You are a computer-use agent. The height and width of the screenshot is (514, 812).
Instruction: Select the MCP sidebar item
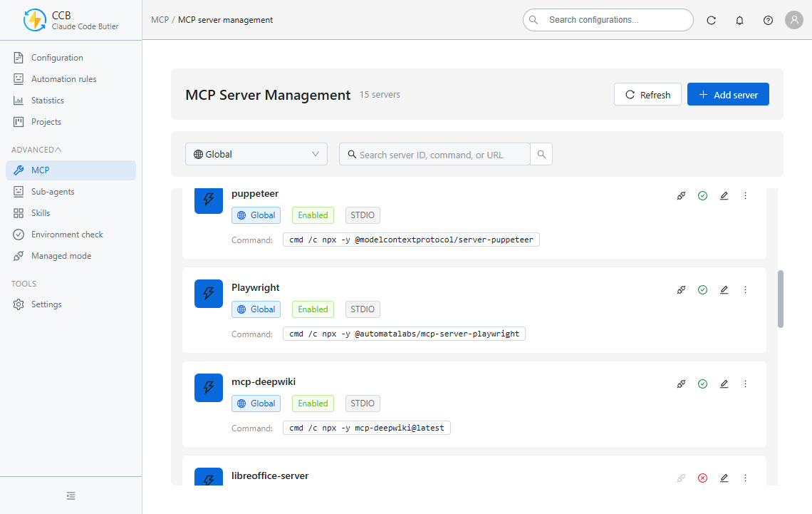(71, 170)
